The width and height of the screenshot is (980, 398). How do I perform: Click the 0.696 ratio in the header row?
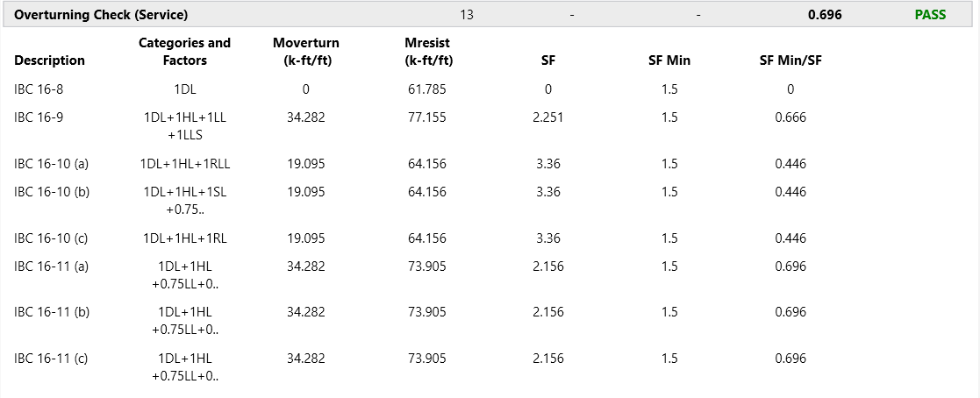click(825, 15)
